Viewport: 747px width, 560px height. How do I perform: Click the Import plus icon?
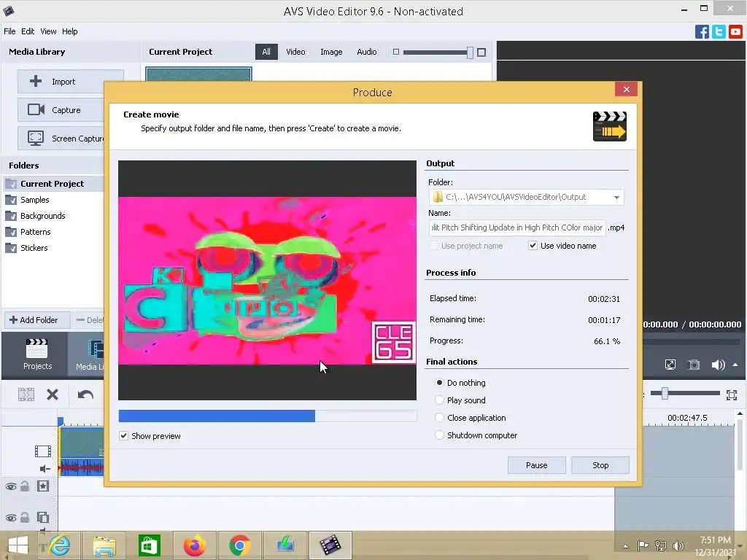coord(36,82)
